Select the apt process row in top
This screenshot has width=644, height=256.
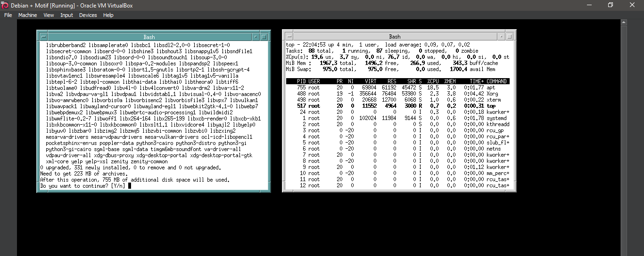click(x=397, y=88)
